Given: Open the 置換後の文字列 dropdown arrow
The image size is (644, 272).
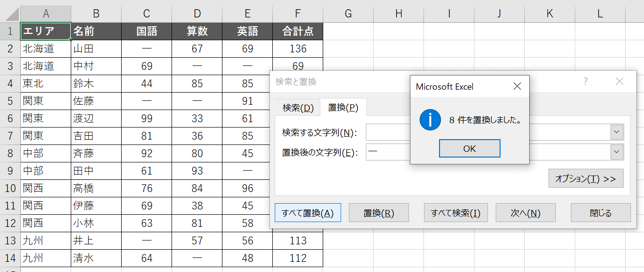Looking at the screenshot, I should [x=616, y=152].
